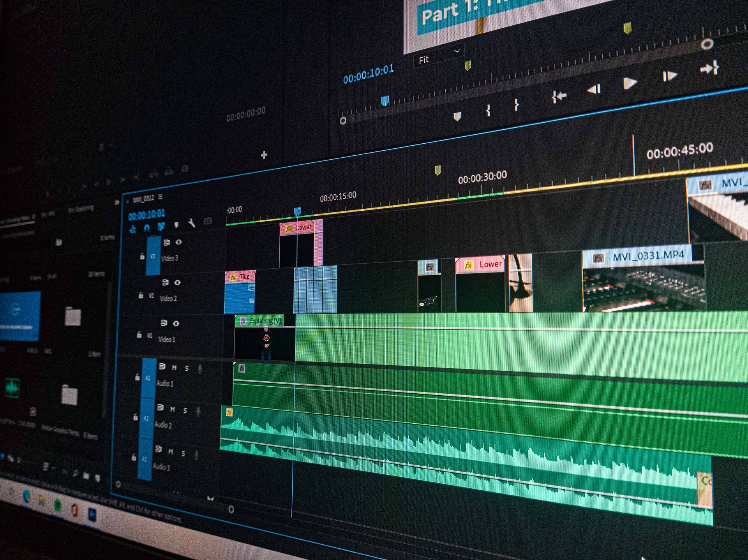Viewport: 748px width, 560px height.
Task: Click the Play button in Program Monitor
Action: pos(630,83)
